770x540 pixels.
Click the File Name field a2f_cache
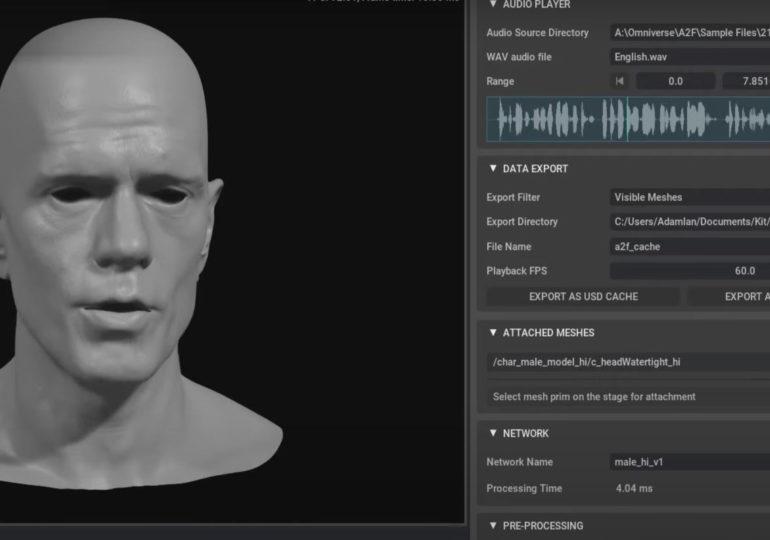coord(689,246)
